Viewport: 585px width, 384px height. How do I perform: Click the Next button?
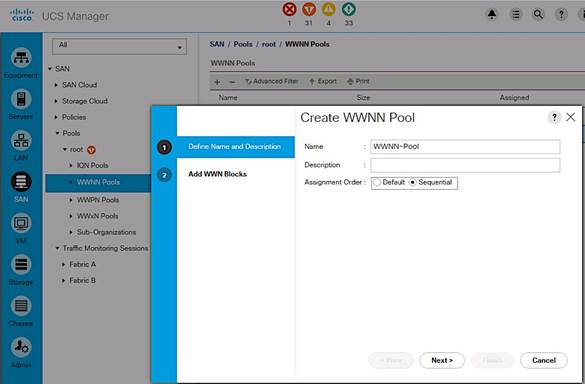click(x=442, y=360)
